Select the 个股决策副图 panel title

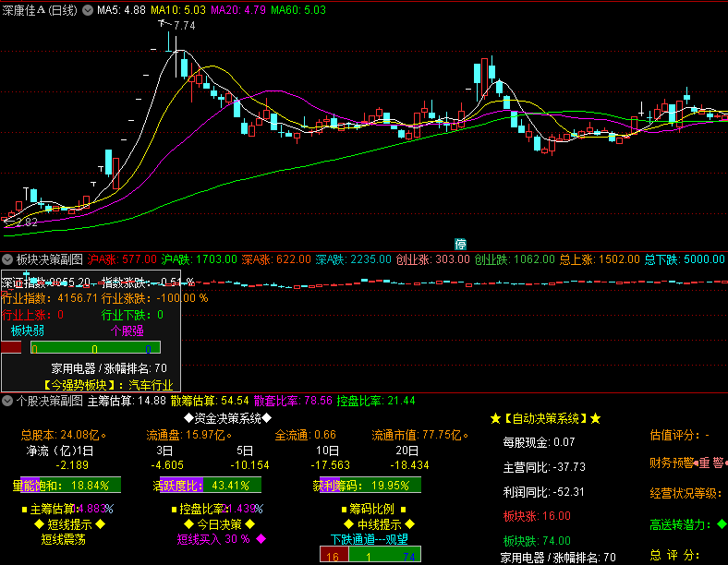click(x=50, y=401)
